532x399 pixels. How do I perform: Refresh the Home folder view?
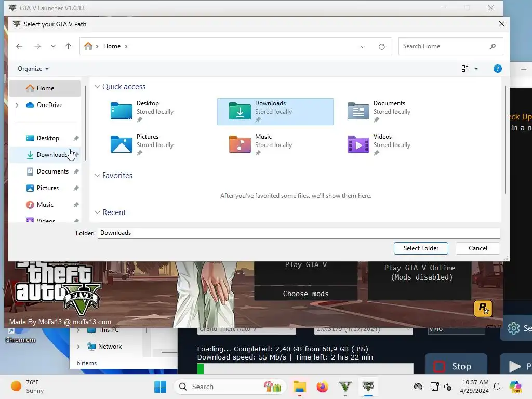point(382,46)
